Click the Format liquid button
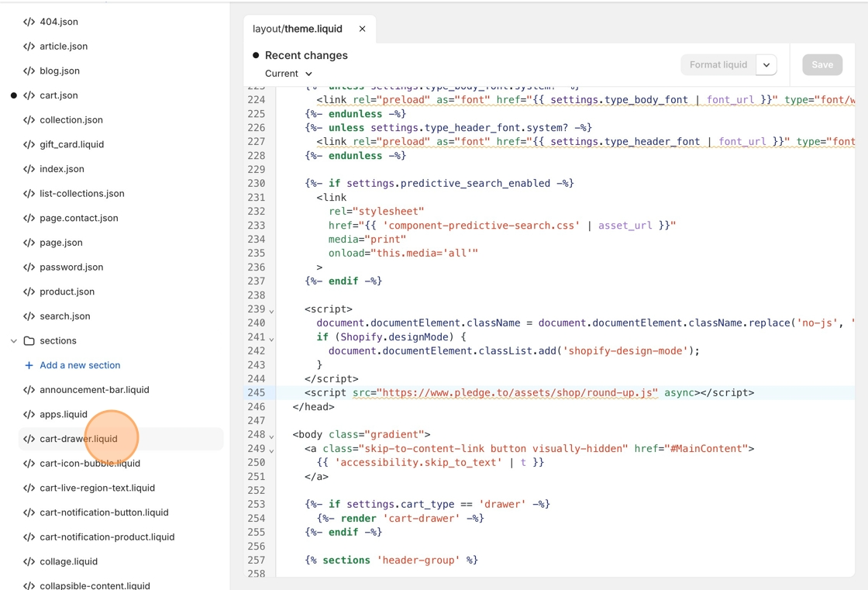Image resolution: width=868 pixels, height=590 pixels. click(x=718, y=65)
